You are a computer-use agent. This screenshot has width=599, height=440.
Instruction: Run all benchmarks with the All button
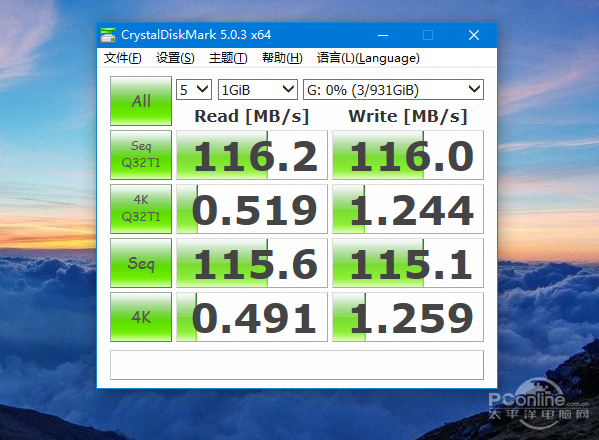pos(141,101)
